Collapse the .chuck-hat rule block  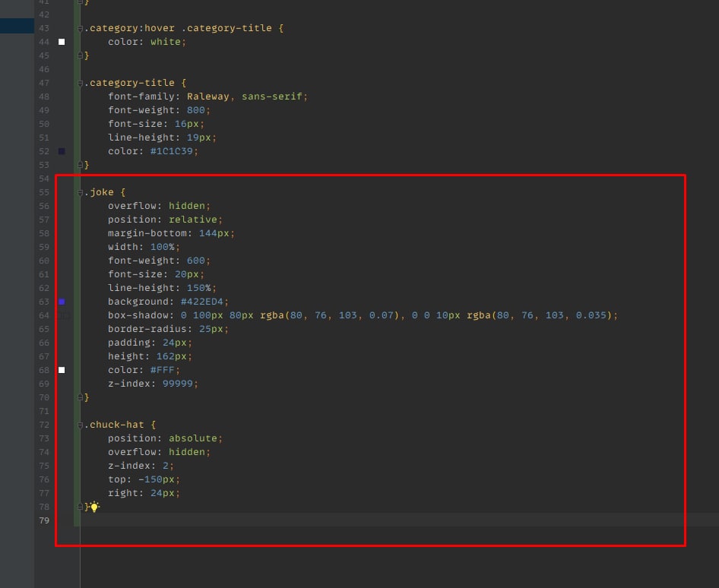pos(80,425)
